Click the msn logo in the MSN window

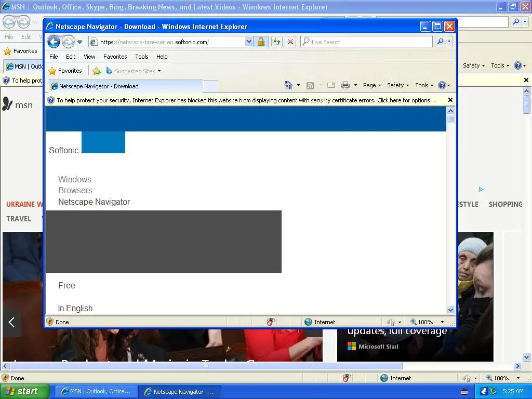(x=17, y=104)
